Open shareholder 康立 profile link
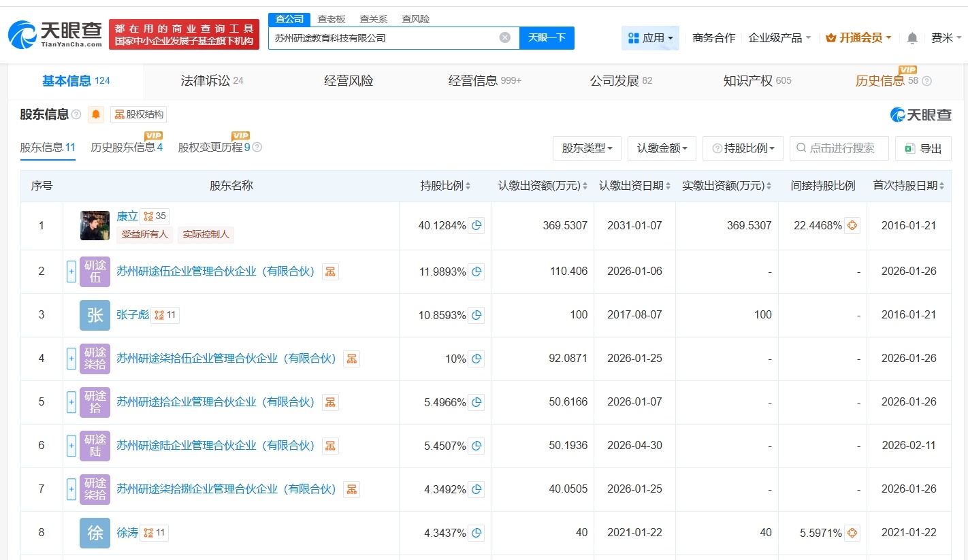 (x=127, y=216)
